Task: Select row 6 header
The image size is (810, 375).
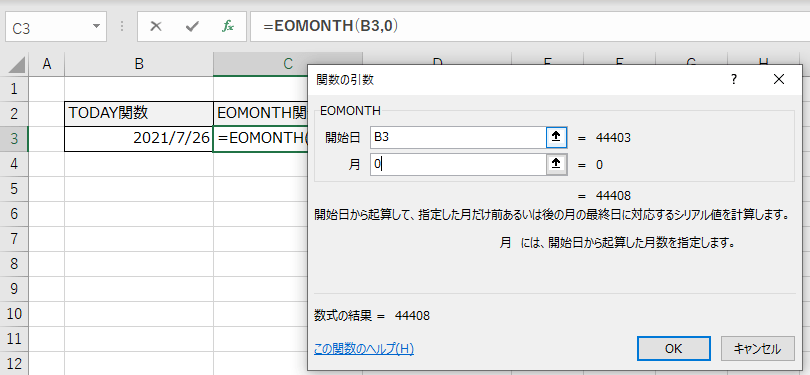Action: (14, 214)
